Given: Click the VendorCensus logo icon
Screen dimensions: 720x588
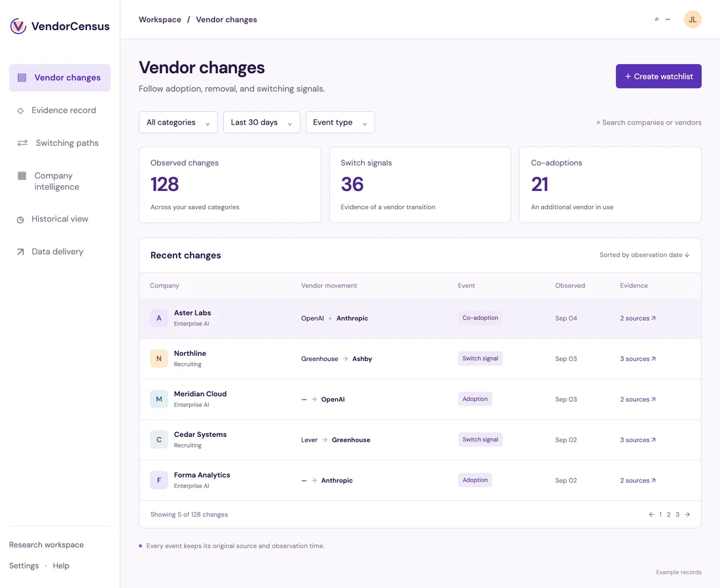Looking at the screenshot, I should (x=18, y=26).
